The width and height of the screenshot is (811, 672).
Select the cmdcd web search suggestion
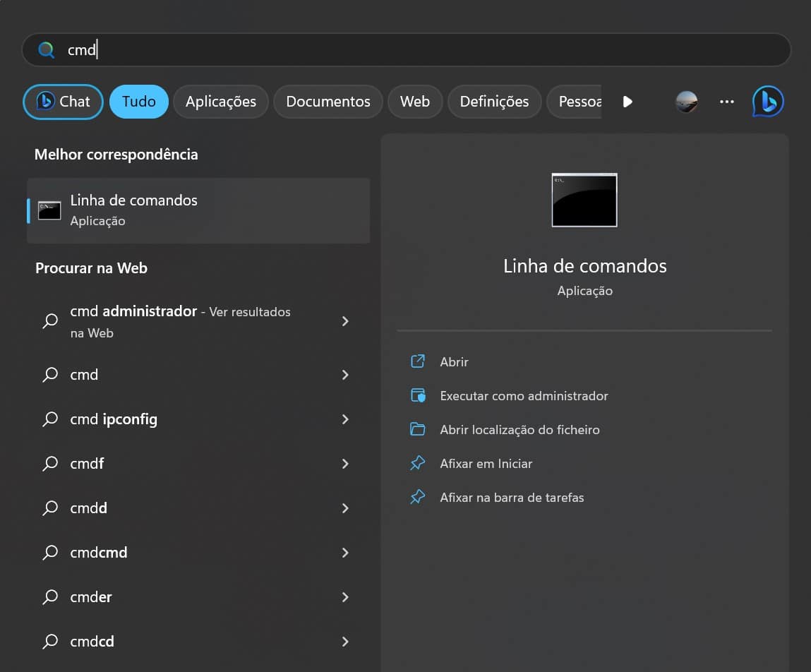[x=92, y=642]
